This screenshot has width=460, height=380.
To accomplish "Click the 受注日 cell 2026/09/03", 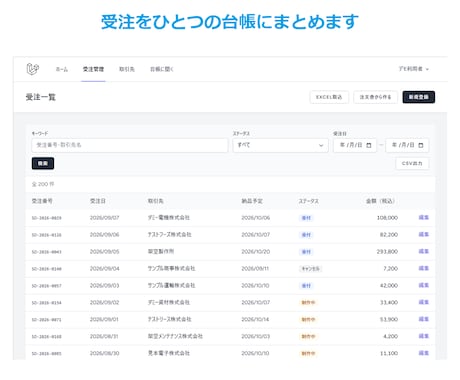I will (x=104, y=285).
